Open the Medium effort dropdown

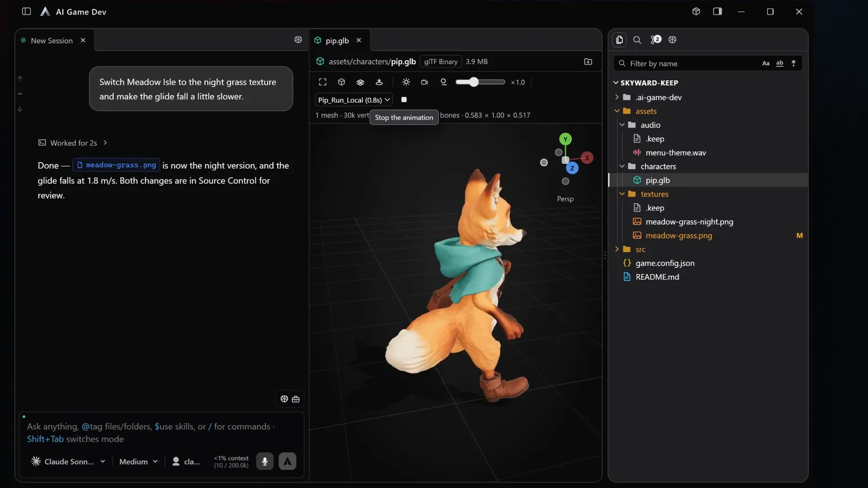point(138,461)
